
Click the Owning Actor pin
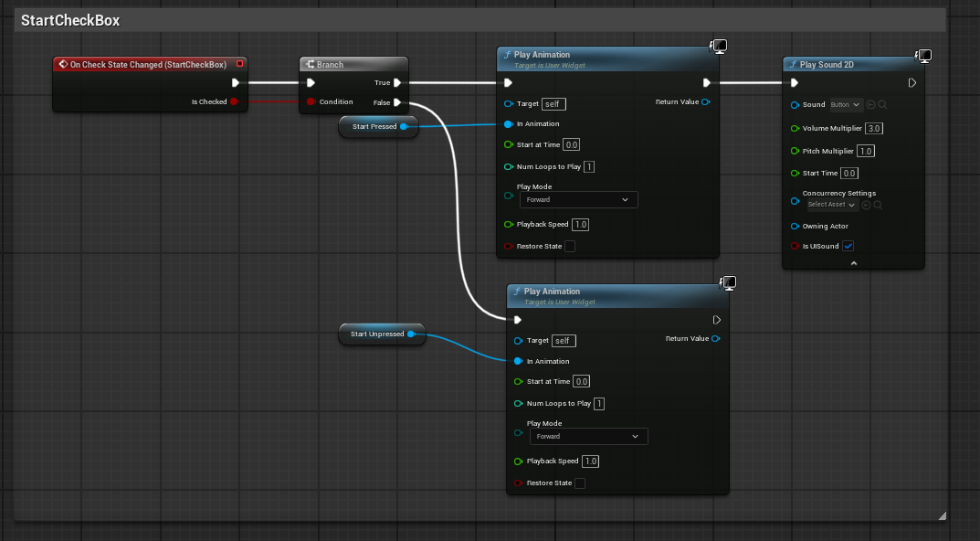pos(795,227)
